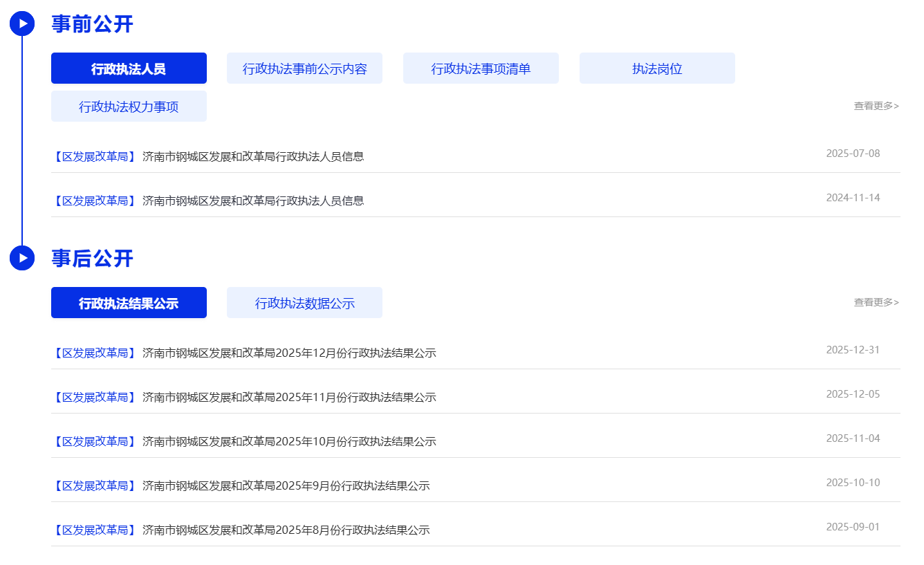Open the 2025年12月份行政执法结果公示 link
Viewport: 924px width, 565px height.
tap(288, 353)
